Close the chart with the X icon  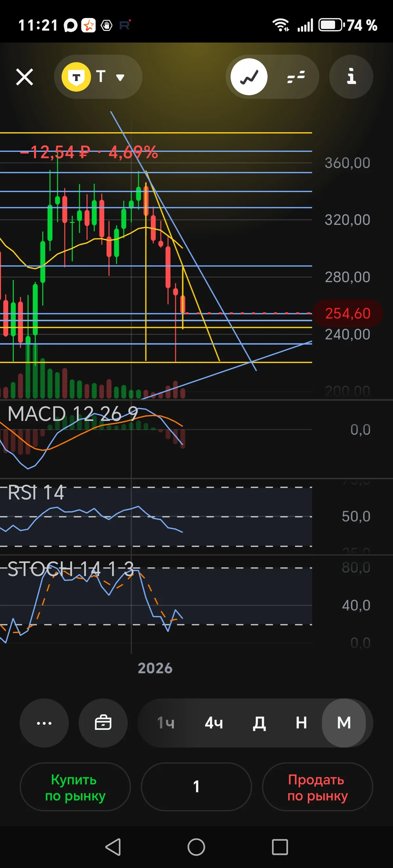pos(25,77)
